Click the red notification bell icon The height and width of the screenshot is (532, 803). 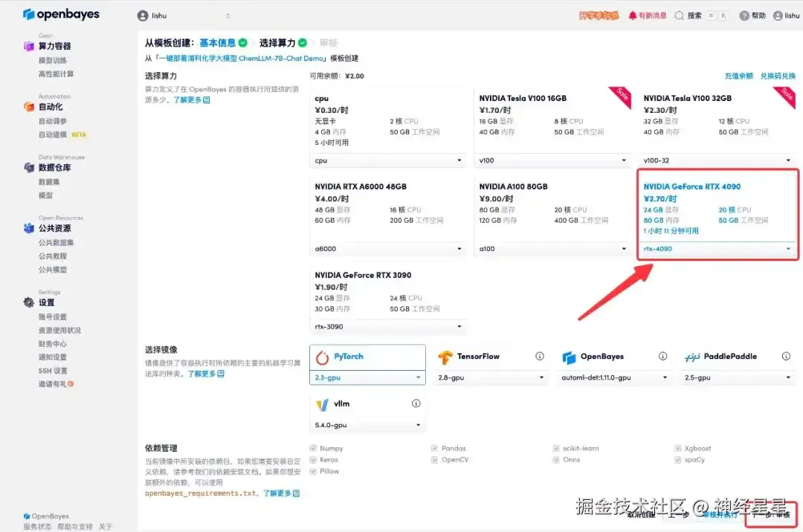(633, 16)
